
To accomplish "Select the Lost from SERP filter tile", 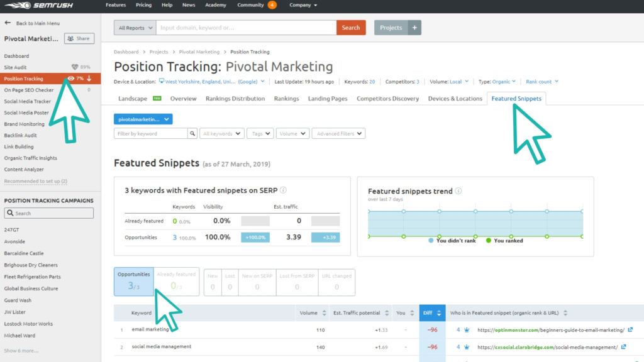I will [x=297, y=282].
